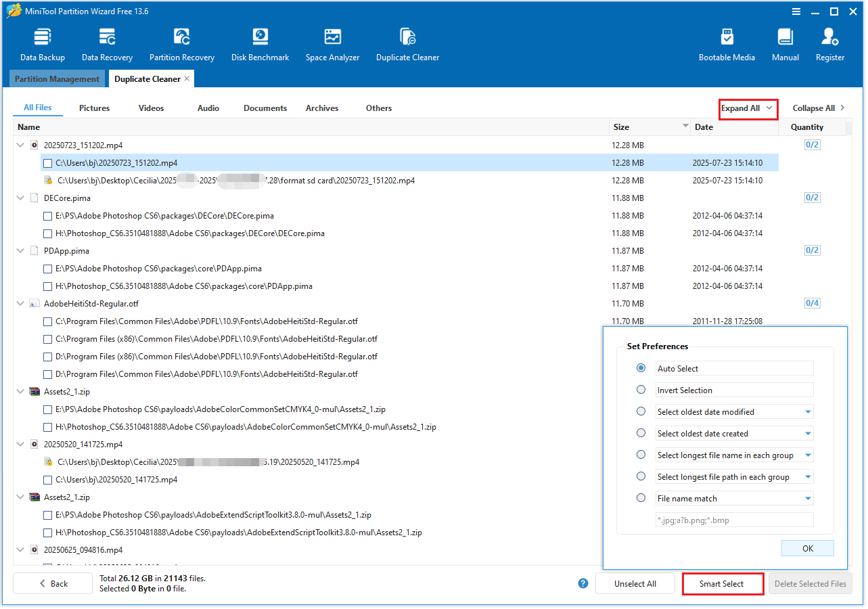Open the Data Backup tool
Viewport: 868px width, 609px height.
43,45
